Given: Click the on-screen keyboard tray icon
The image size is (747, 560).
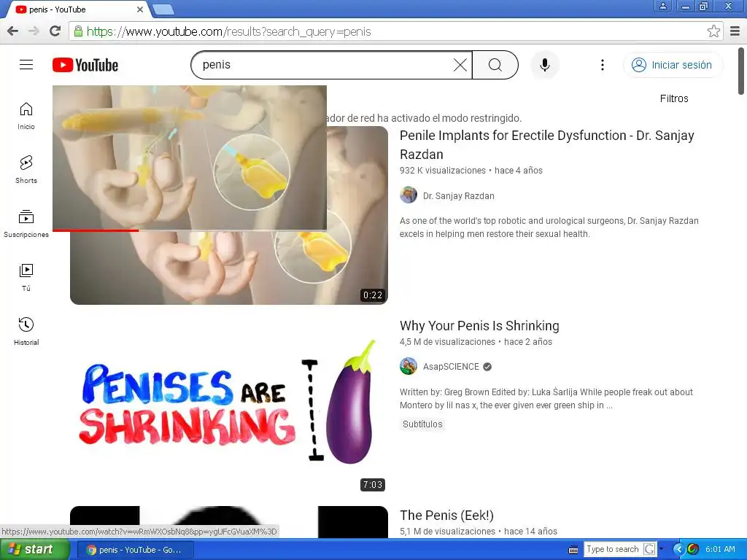Looking at the screenshot, I should pyautogui.click(x=573, y=550).
